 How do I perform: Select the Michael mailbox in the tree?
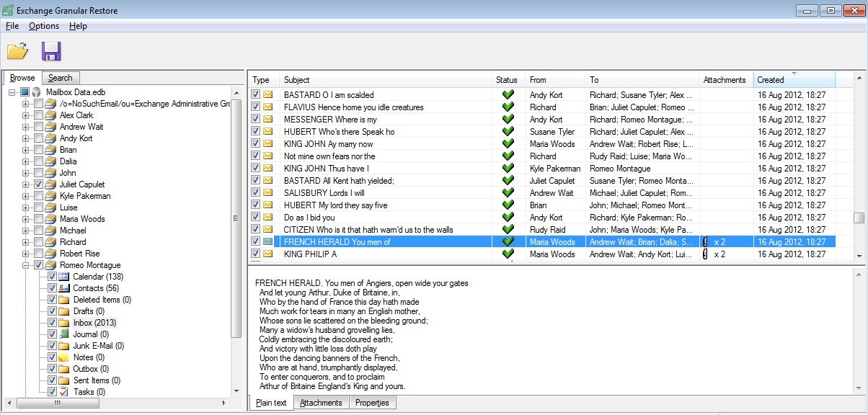73,231
